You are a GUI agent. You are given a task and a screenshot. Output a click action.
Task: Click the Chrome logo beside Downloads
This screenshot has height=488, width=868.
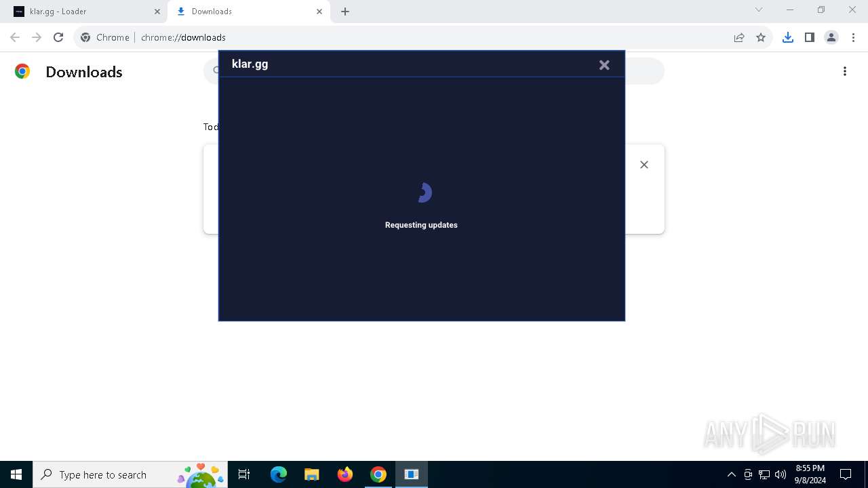point(22,71)
